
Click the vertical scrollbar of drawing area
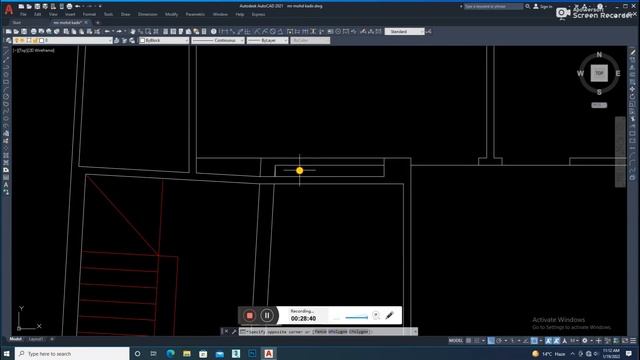pyautogui.click(x=620, y=152)
